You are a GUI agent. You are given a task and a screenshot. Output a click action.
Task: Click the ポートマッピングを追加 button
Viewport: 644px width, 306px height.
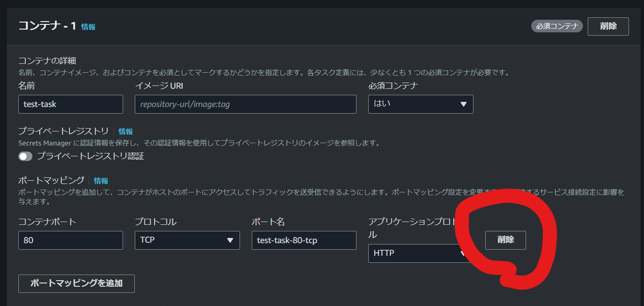click(76, 283)
